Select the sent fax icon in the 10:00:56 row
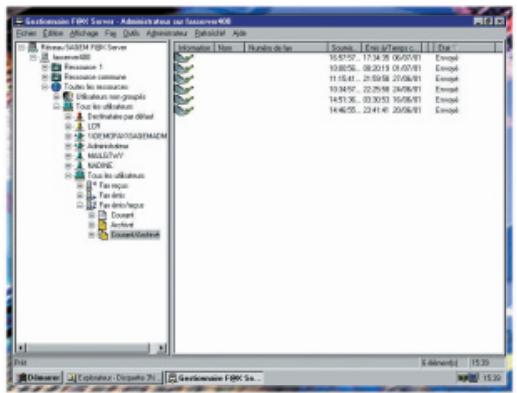517x393 pixels. coord(184,68)
